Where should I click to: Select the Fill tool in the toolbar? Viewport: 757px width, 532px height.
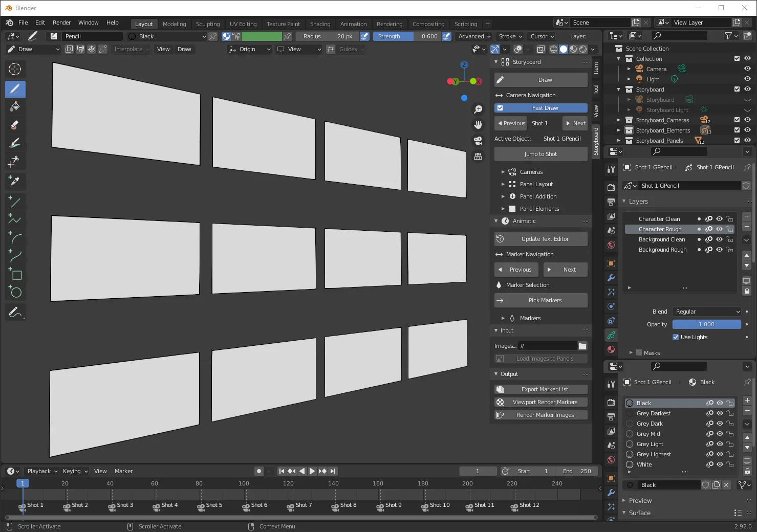tap(15, 107)
